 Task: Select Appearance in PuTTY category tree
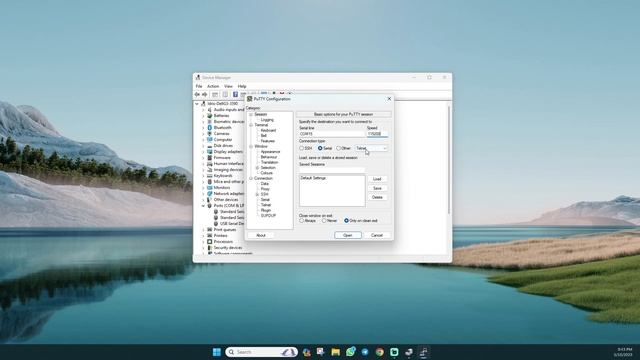coord(270,151)
